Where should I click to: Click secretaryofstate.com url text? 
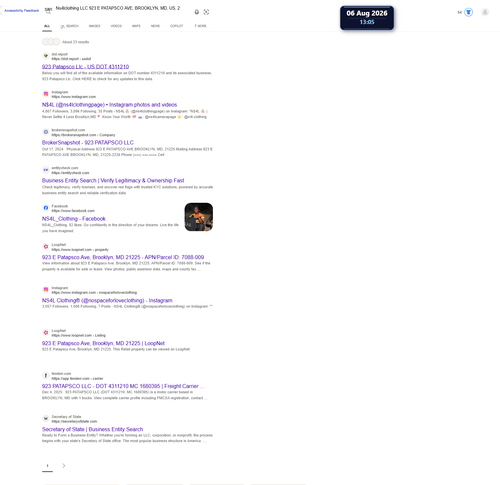[74, 421]
